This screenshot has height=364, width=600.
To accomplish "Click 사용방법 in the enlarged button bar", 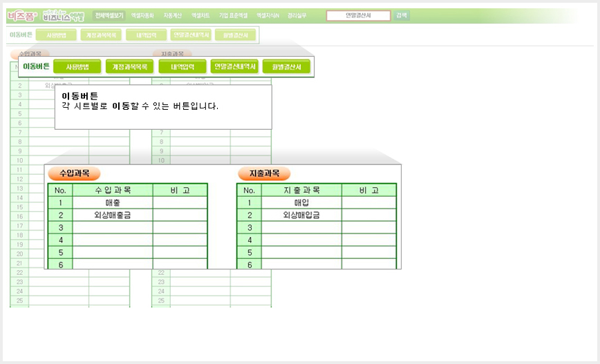I will coord(77,66).
